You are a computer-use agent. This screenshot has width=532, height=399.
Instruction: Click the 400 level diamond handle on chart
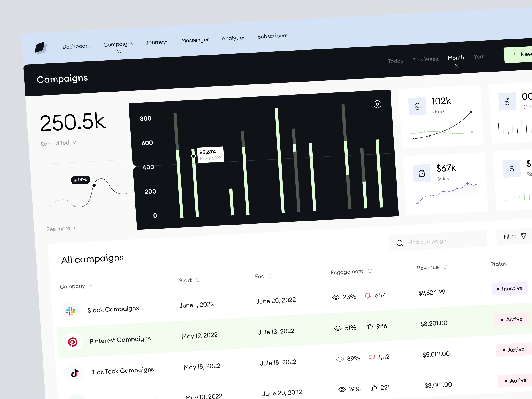(131, 166)
